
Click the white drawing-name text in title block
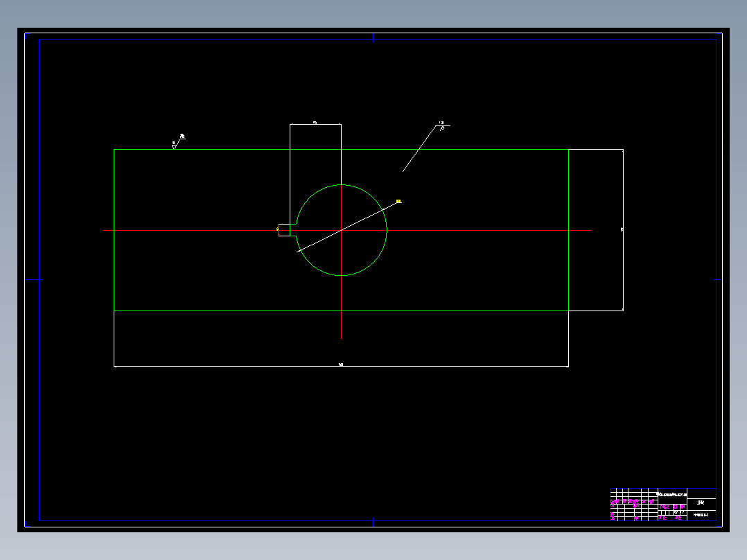671,494
